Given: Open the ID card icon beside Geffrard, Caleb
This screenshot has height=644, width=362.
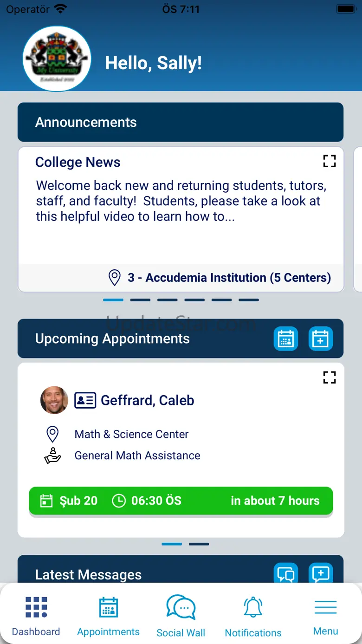Looking at the screenshot, I should tap(85, 400).
